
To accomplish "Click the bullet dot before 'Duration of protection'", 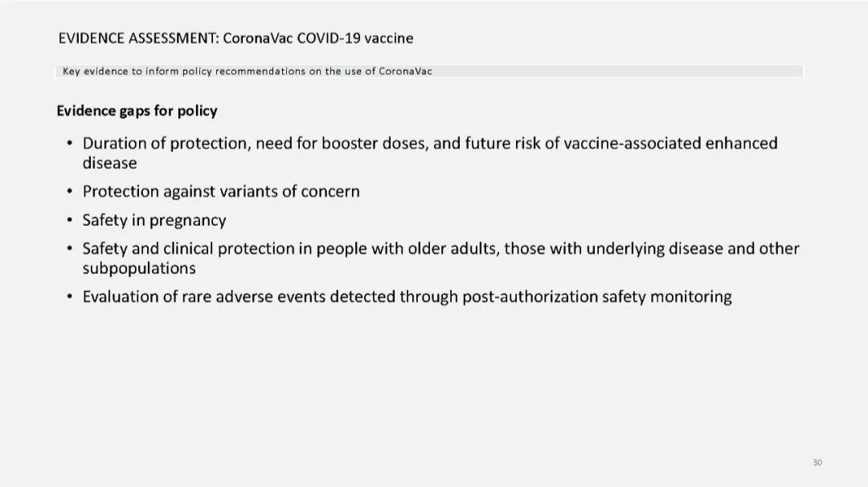I will tap(69, 143).
